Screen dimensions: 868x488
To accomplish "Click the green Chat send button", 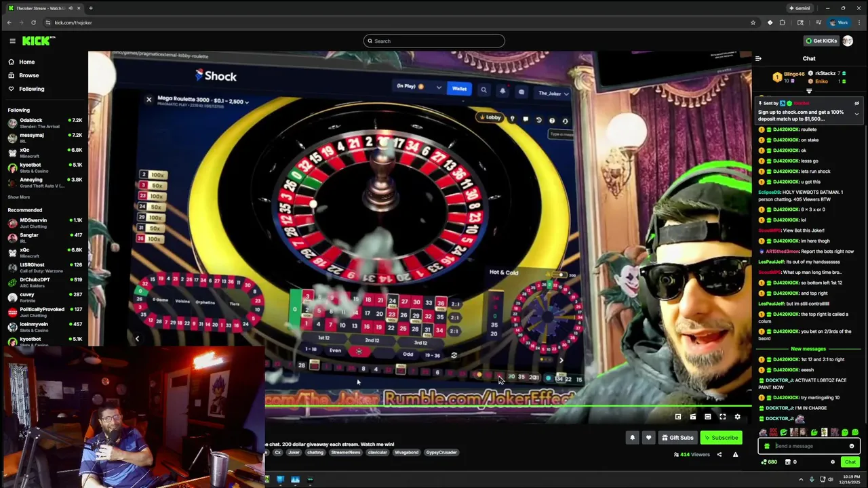I will click(x=850, y=462).
